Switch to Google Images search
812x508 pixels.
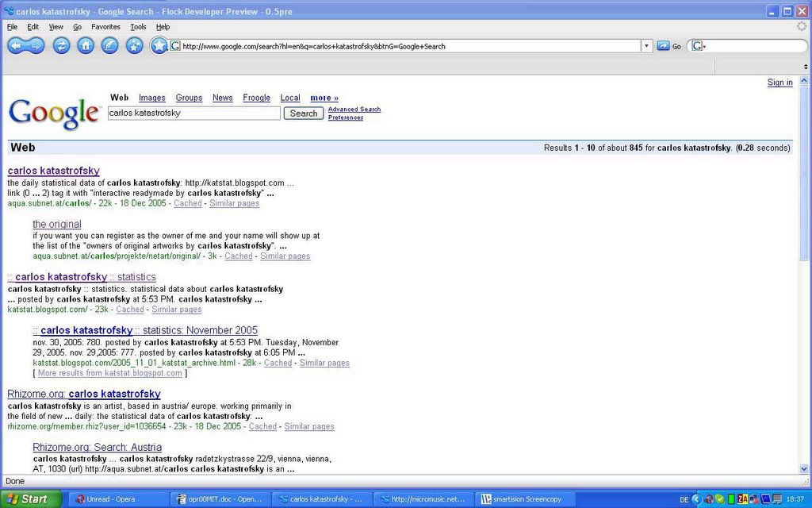pos(151,98)
